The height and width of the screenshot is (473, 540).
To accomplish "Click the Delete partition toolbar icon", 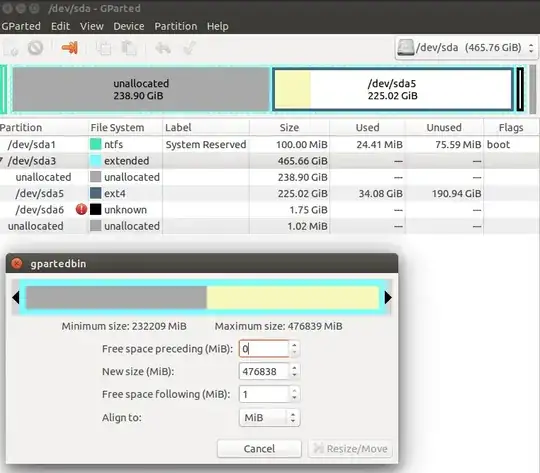I will point(35,48).
